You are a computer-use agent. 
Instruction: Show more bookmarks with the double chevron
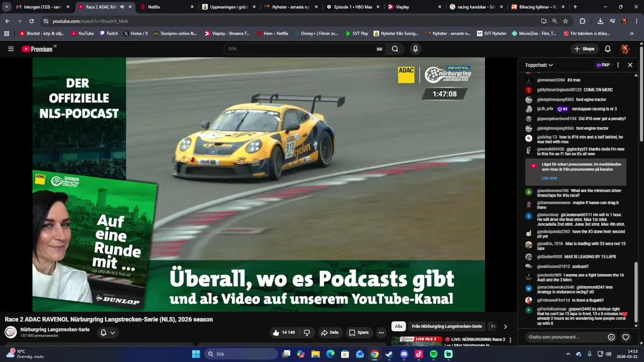(632, 33)
